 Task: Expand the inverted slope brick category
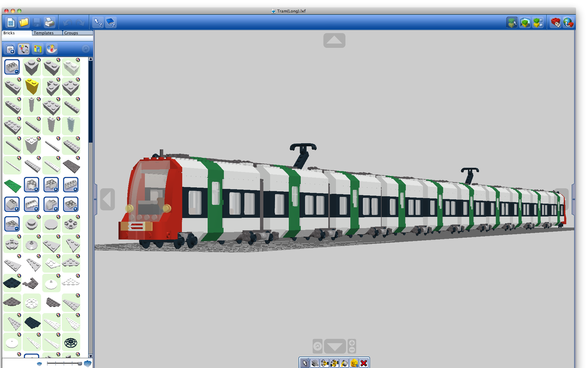pyautogui.click(x=32, y=204)
